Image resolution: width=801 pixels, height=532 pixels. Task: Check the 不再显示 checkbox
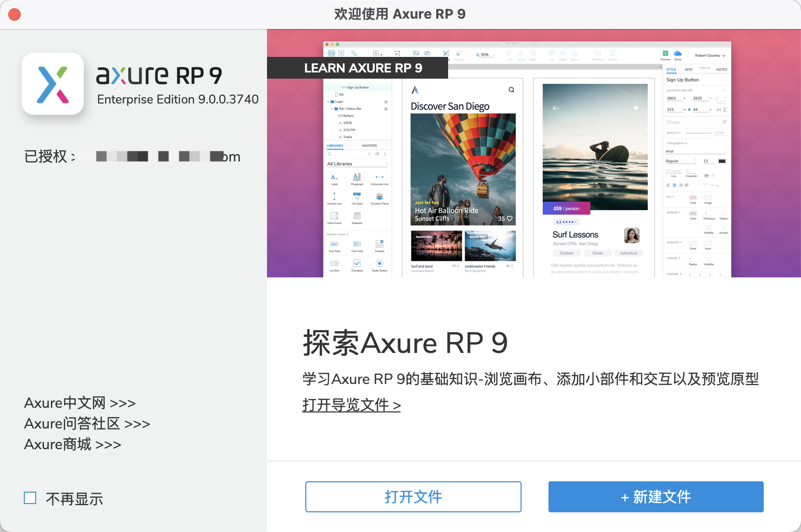coord(30,498)
